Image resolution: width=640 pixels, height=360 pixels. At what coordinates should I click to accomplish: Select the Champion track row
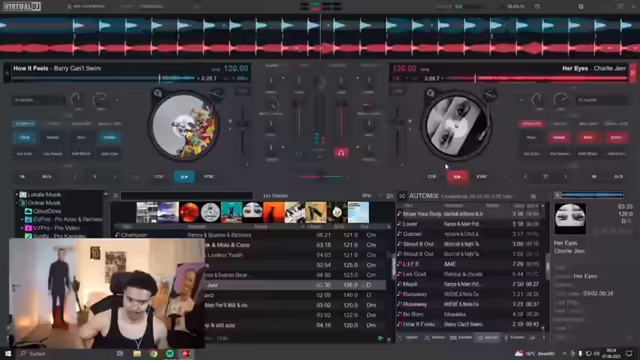250,235
